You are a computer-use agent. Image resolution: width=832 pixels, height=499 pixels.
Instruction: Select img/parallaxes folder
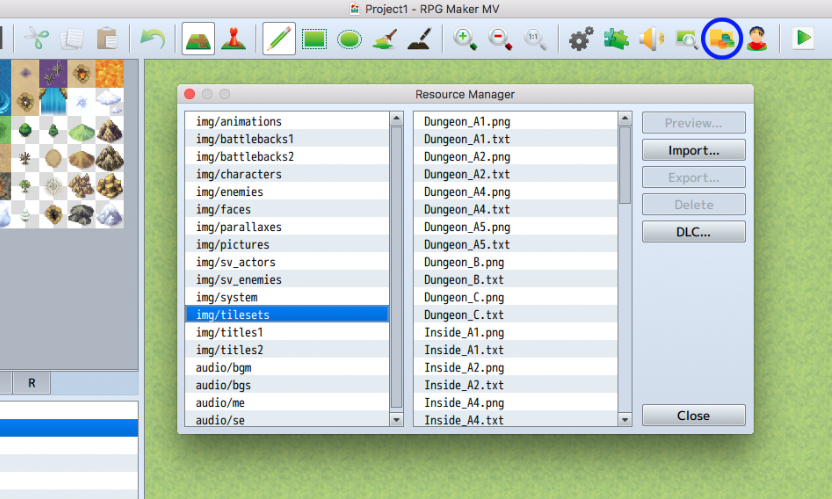point(287,227)
